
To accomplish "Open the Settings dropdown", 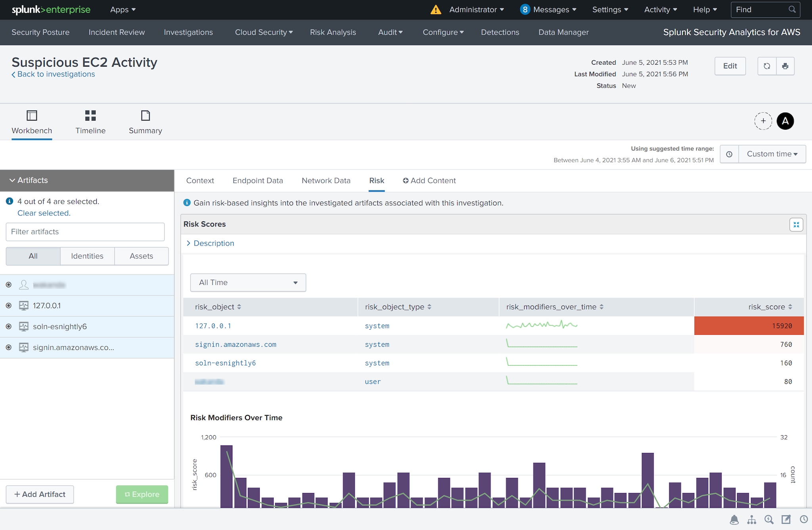I will coord(610,10).
